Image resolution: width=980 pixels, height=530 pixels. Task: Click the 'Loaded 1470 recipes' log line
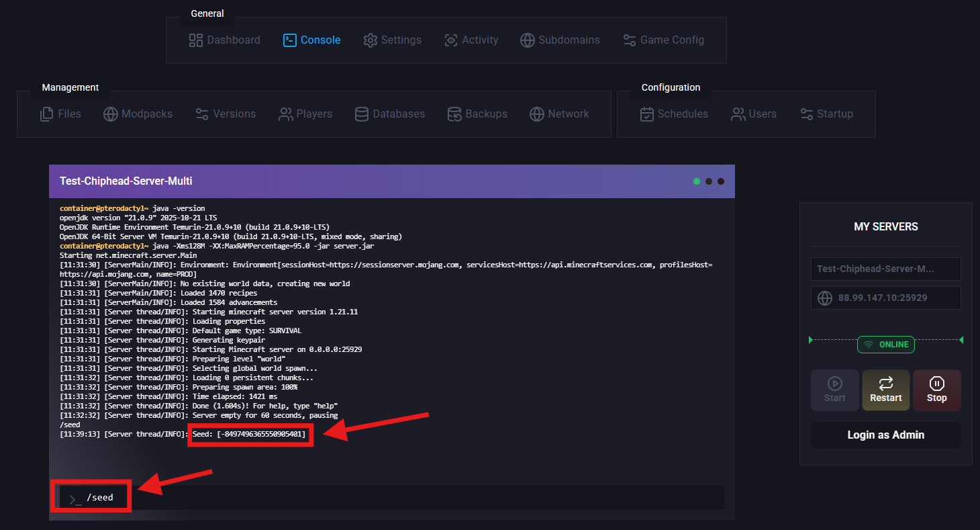158,294
